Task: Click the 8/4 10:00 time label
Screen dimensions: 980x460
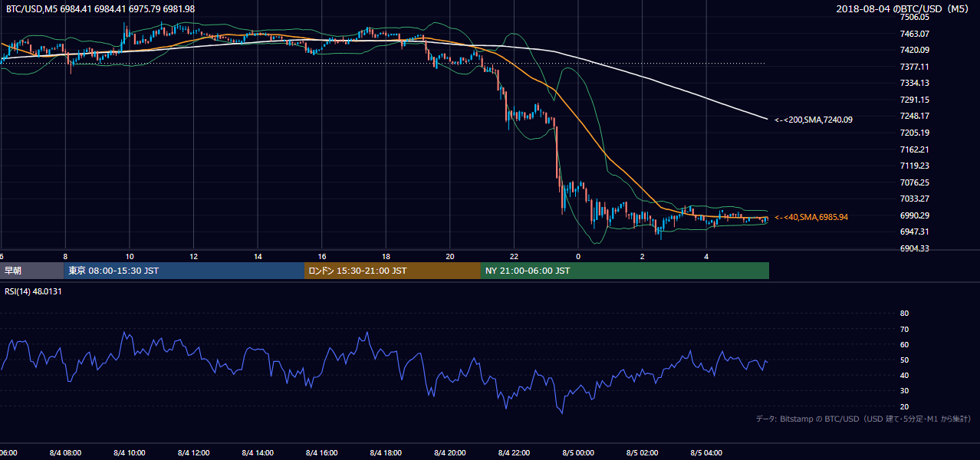Action: tap(130, 453)
